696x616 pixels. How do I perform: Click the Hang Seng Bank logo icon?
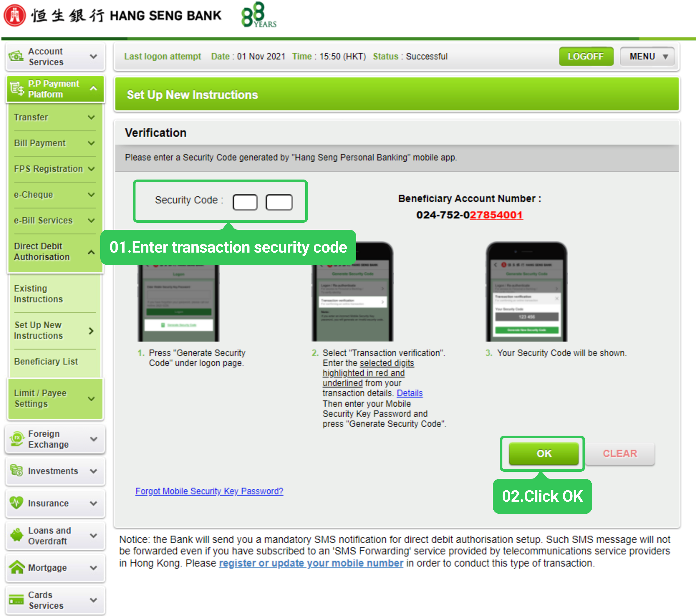14,15
